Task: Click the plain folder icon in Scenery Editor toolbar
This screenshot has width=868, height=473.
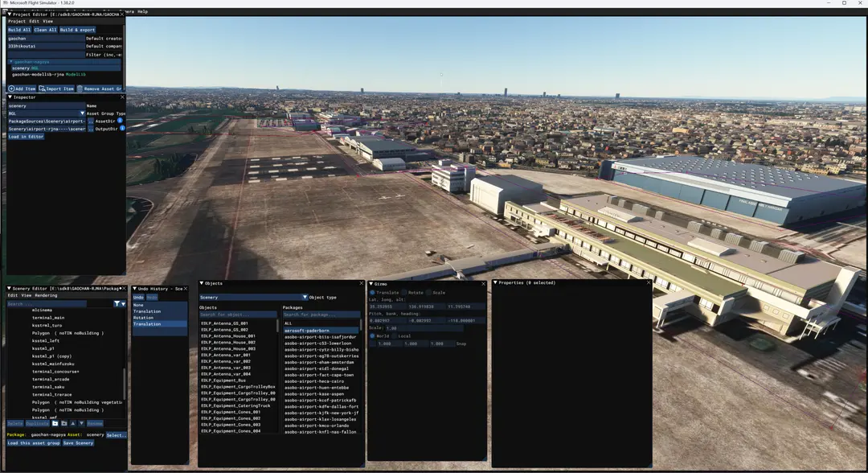Action: point(63,423)
